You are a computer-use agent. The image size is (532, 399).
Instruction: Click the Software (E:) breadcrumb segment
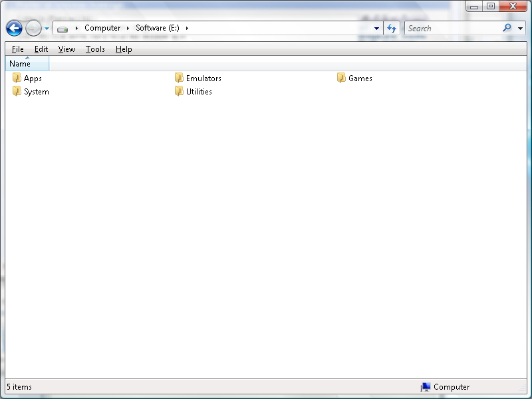tap(158, 28)
